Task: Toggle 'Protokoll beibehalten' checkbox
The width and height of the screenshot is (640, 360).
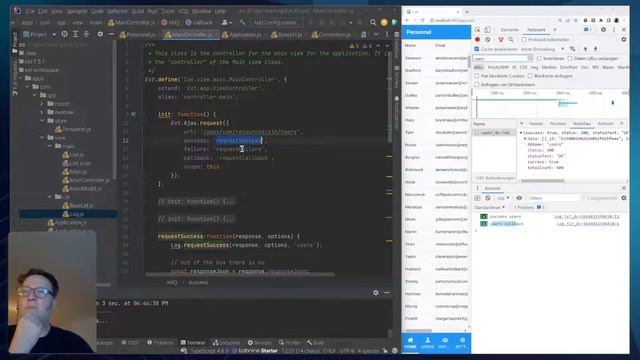Action: (x=524, y=40)
